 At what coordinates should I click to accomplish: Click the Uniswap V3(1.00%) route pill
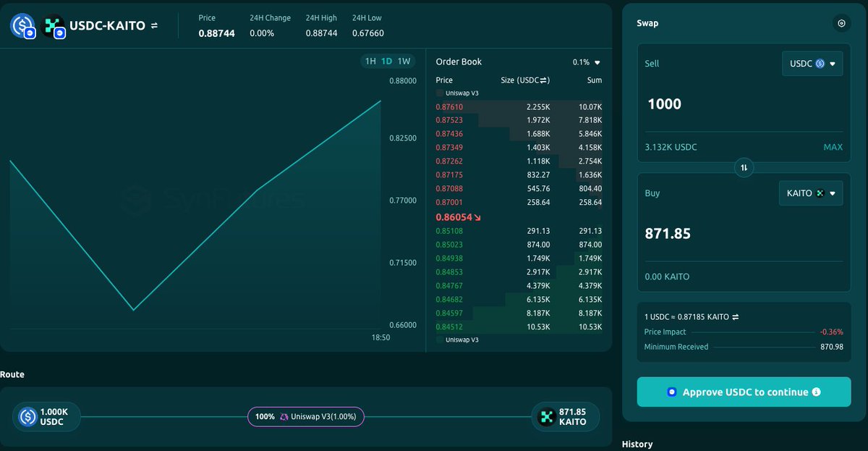306,416
